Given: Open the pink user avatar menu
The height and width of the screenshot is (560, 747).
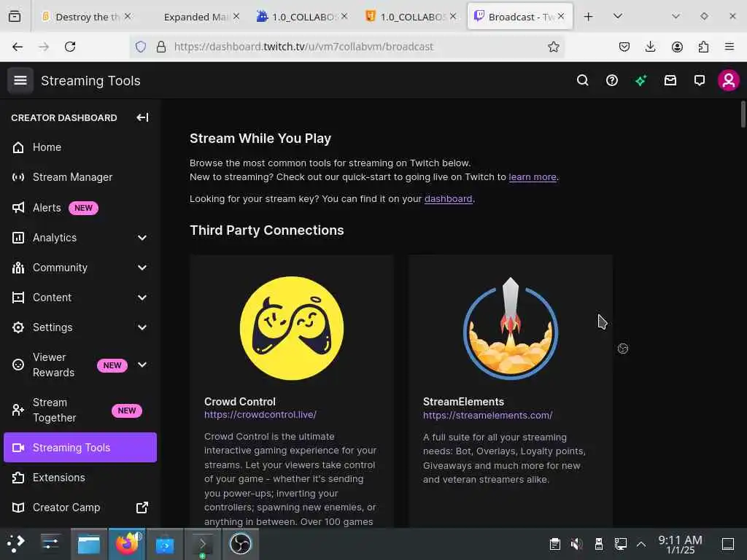Looking at the screenshot, I should [x=729, y=80].
